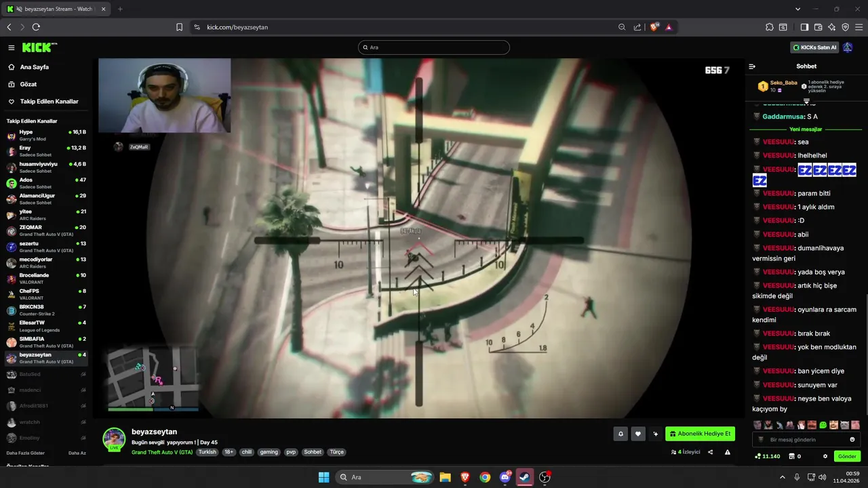Click Seko_Baba in gift leaderboard
Screen dimensions: 868x488
point(784,83)
